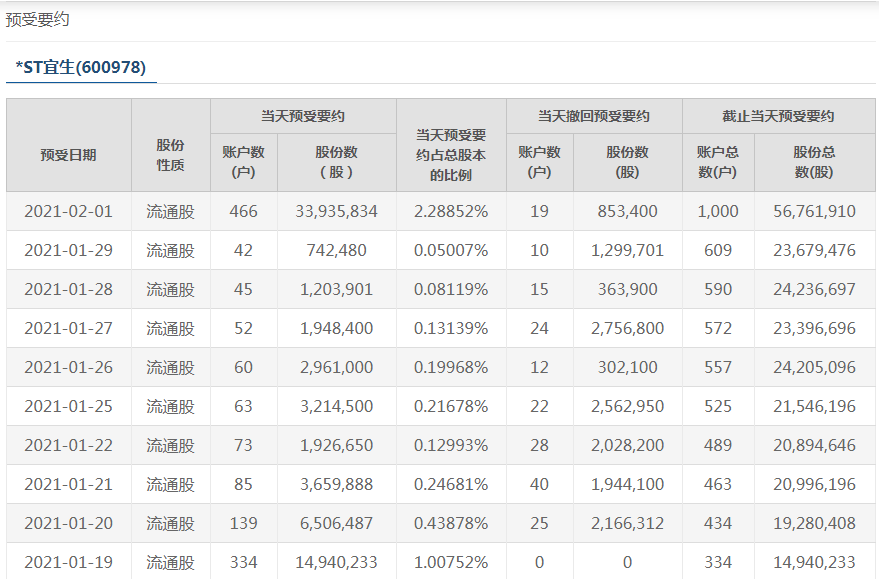Screen dimensions: 879x579
Task: Click total shares 20,894,646
Action: point(814,445)
